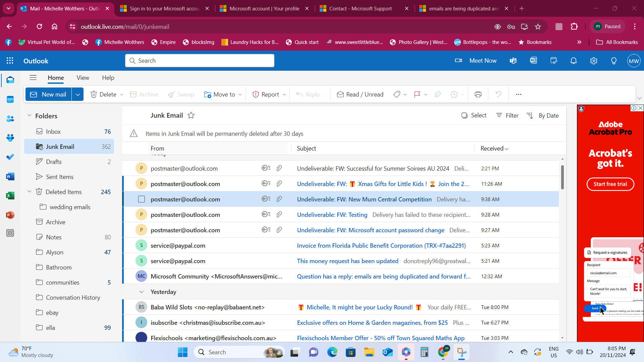The height and width of the screenshot is (362, 644).
Task: Open the Filter button
Action: tap(507, 116)
